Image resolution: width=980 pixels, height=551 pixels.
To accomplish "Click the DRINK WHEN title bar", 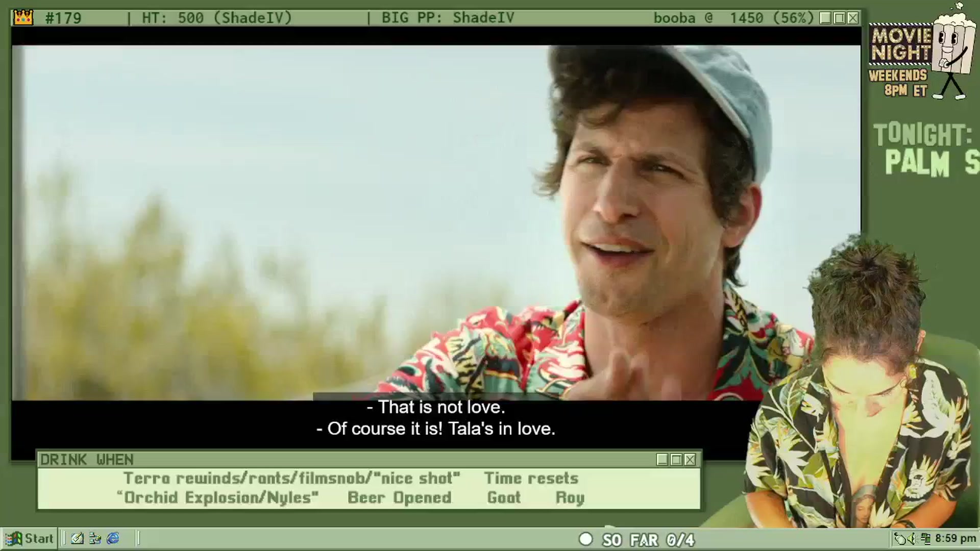I will click(347, 460).
